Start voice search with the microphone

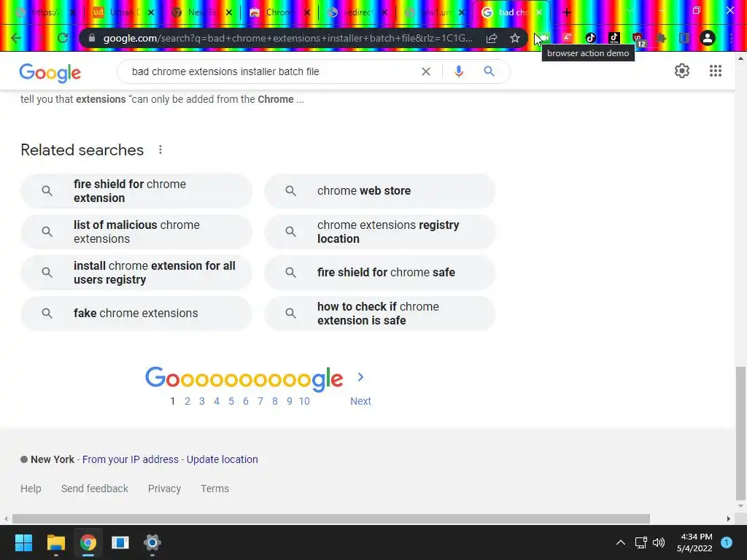(x=459, y=71)
